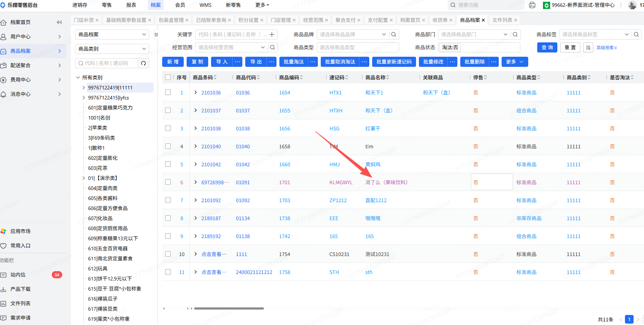Expand the 所有类别 tree node

coord(78,78)
